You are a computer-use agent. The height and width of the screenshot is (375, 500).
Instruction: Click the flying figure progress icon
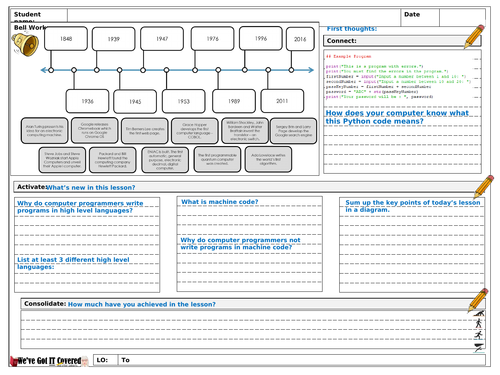pyautogui.click(x=479, y=347)
